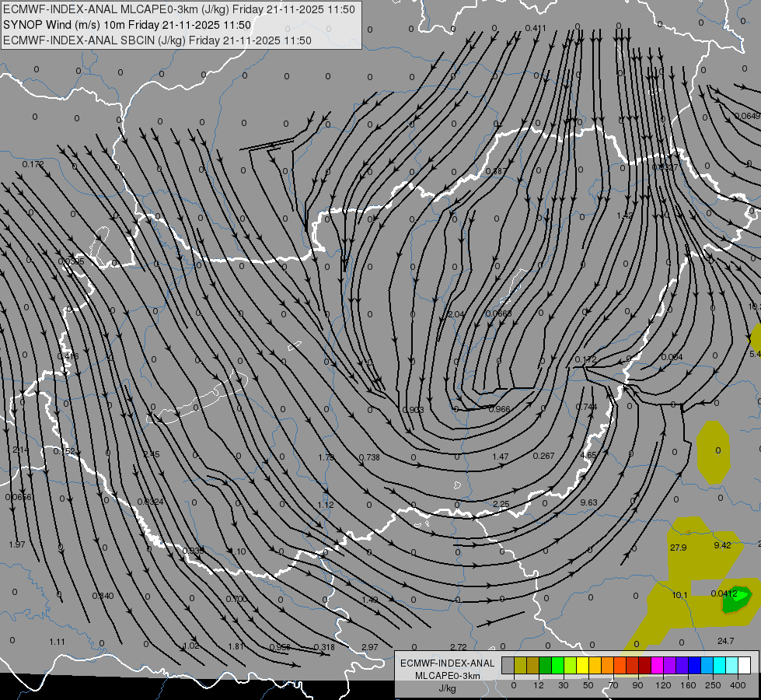The image size is (761, 700).
Task: Click the map value 9.42
Action: [722, 545]
